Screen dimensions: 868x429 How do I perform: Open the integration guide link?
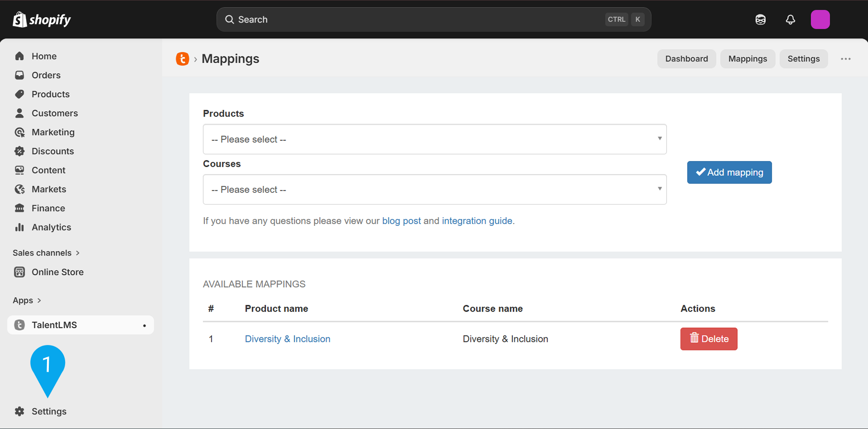coord(477,221)
